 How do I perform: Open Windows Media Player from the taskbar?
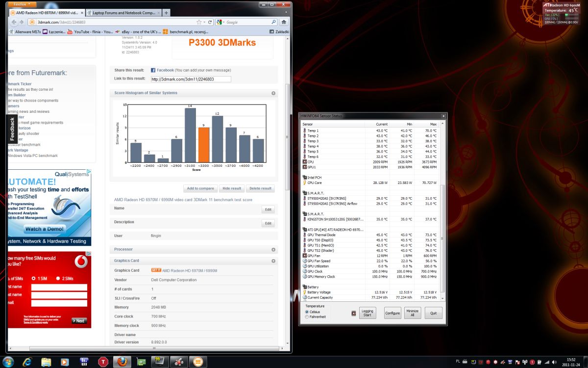point(65,362)
